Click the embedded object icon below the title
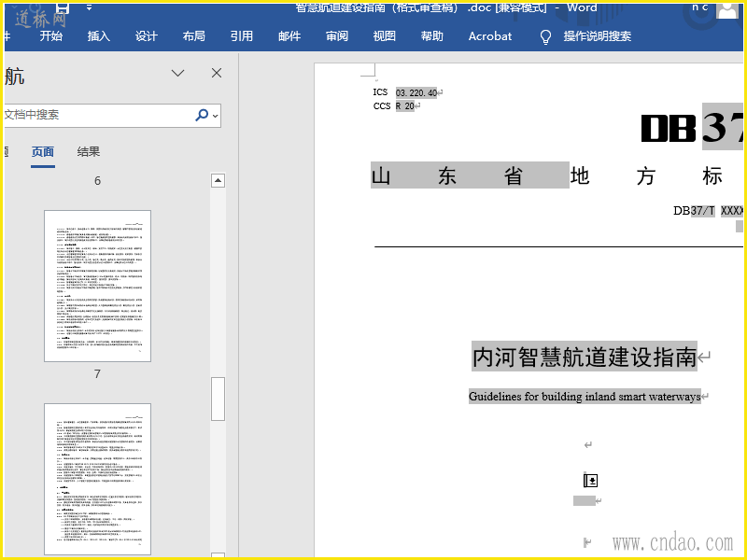This screenshot has width=747, height=560. [x=590, y=480]
